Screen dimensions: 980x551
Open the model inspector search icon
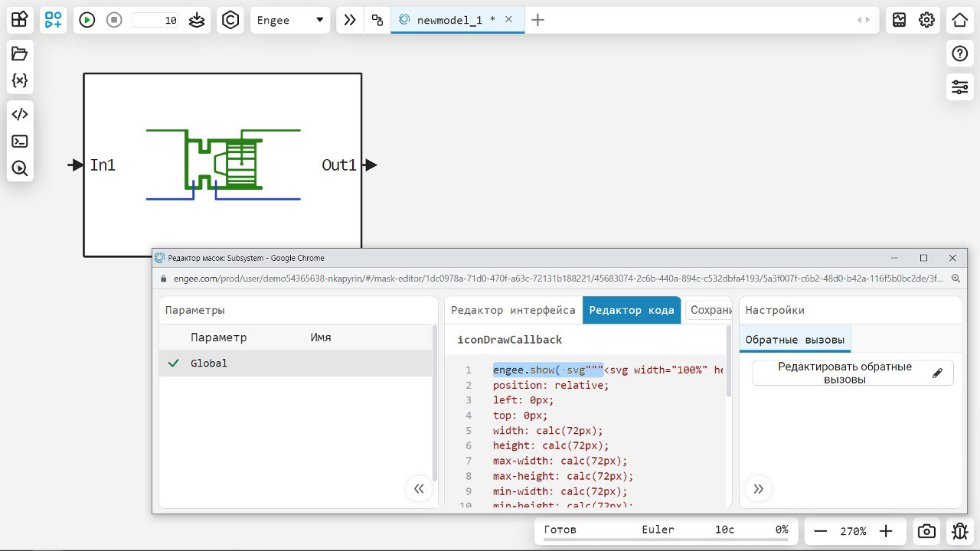click(x=20, y=168)
